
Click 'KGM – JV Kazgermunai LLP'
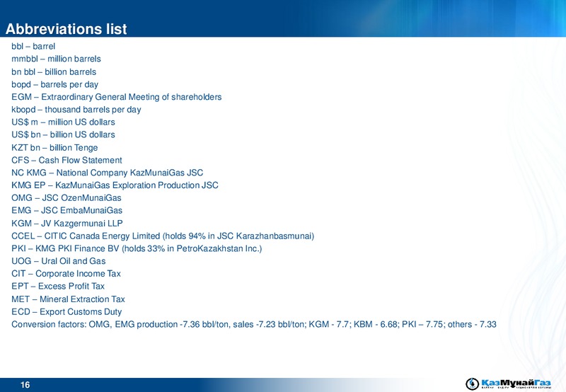click(67, 224)
